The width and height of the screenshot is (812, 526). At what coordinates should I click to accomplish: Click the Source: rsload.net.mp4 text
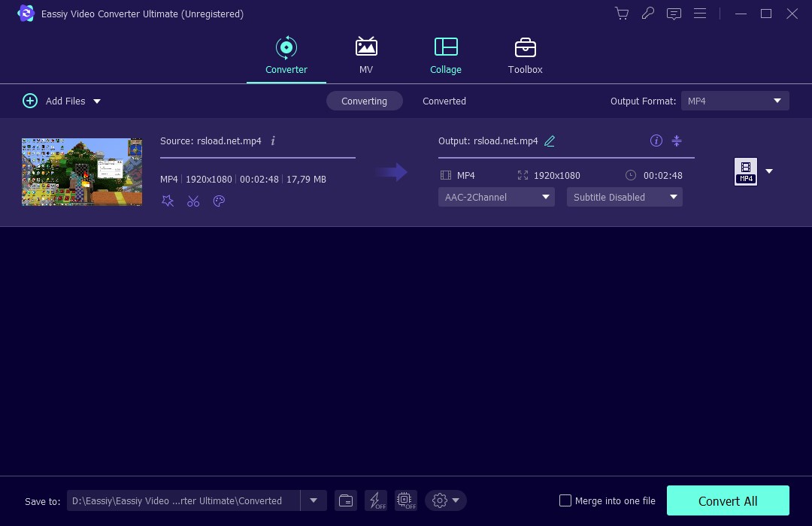point(211,141)
